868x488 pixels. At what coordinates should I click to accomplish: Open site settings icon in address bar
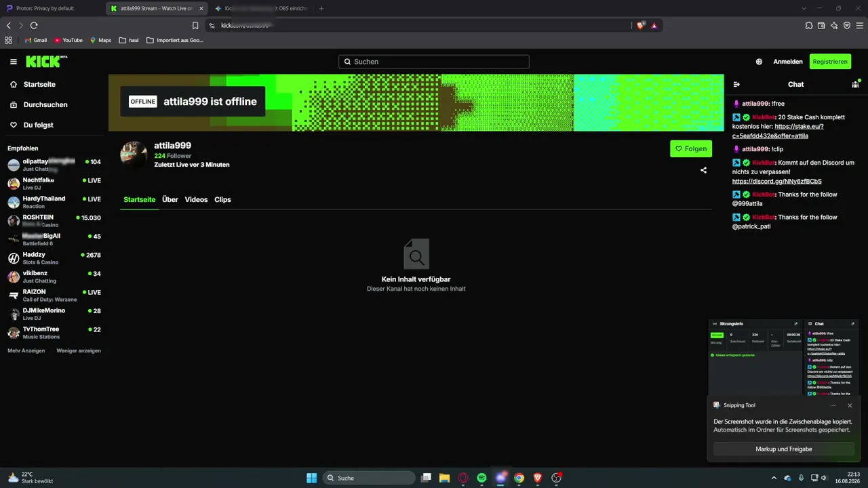pos(212,26)
